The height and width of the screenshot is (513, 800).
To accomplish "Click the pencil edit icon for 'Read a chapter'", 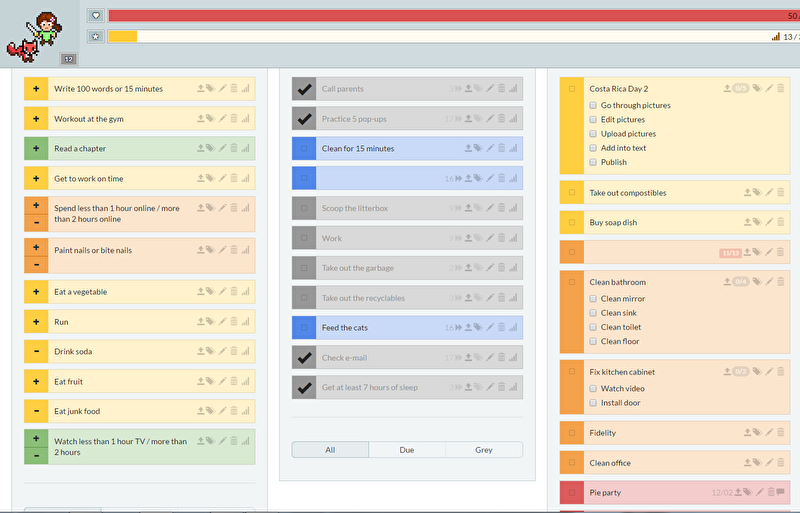I will pyautogui.click(x=222, y=149).
